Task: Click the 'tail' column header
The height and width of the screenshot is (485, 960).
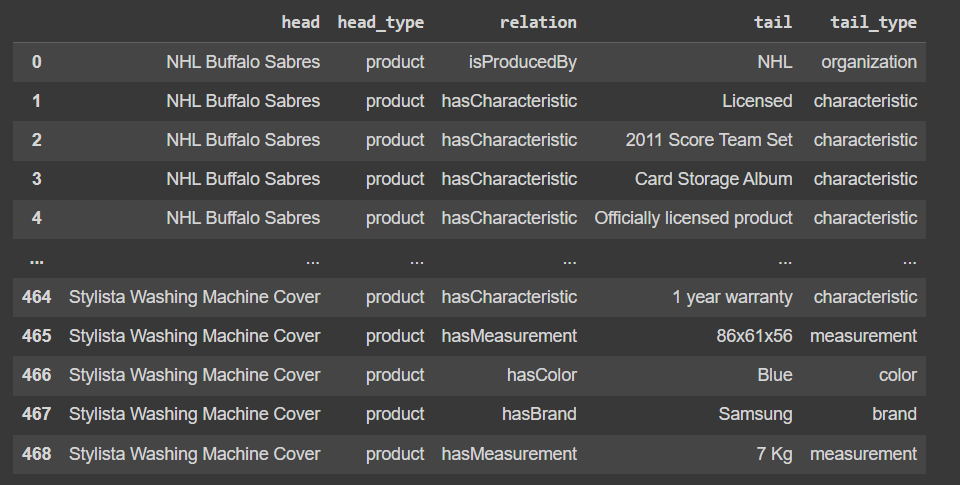Action: pos(773,23)
